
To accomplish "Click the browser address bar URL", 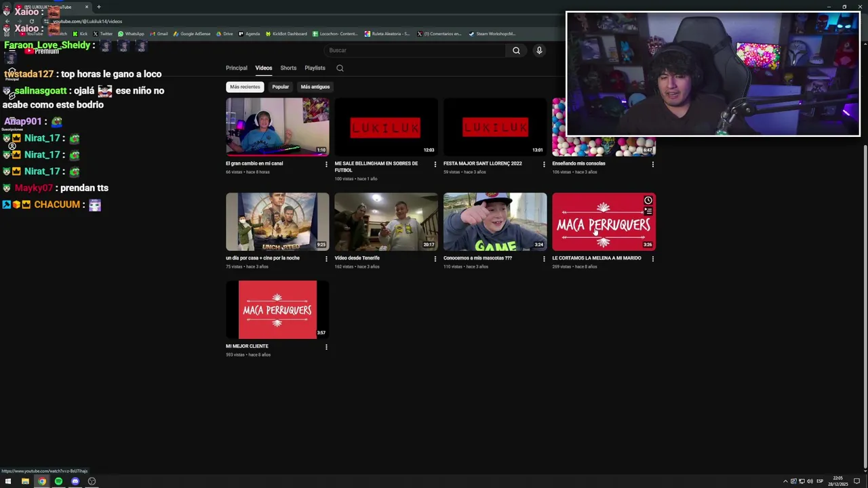I will pyautogui.click(x=87, y=22).
